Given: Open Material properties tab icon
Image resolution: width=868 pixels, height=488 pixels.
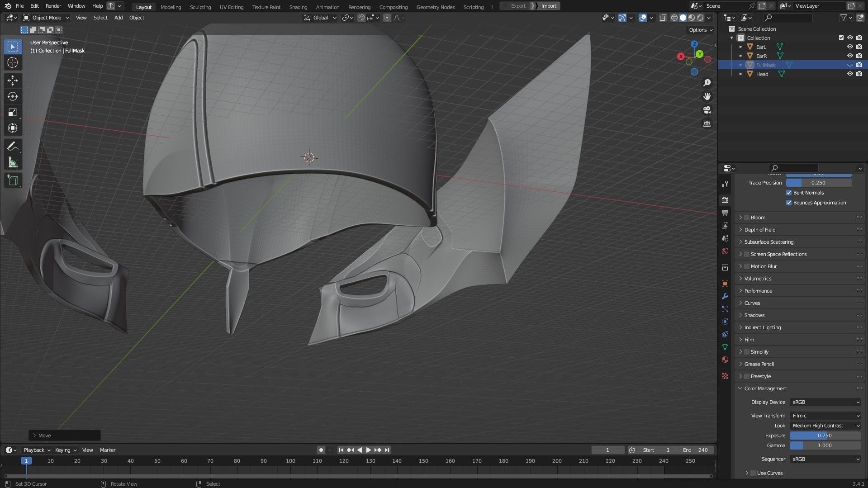Looking at the screenshot, I should click(x=725, y=360).
